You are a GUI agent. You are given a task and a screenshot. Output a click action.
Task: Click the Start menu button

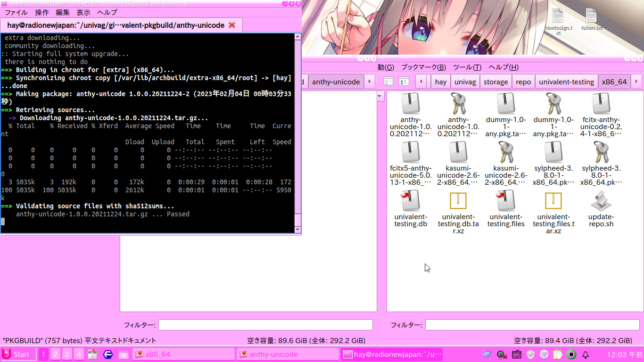[18, 354]
